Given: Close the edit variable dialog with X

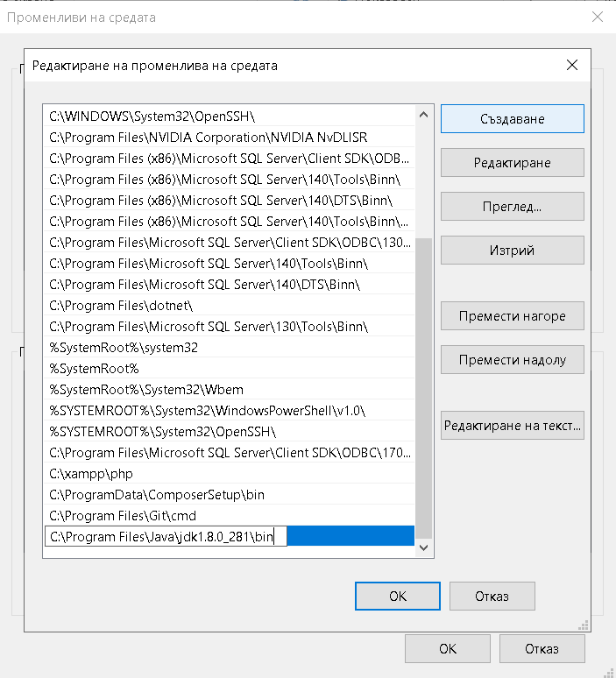Looking at the screenshot, I should pyautogui.click(x=572, y=66).
